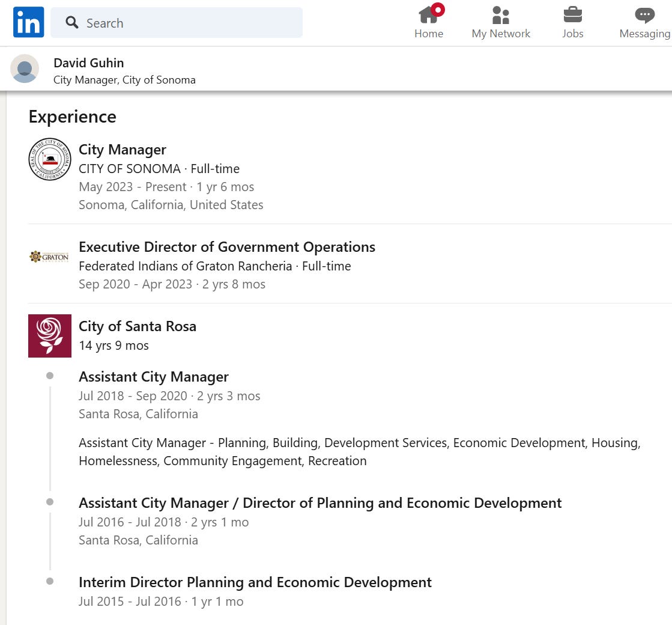Click the Assistant City Manager role description
The image size is (672, 625).
point(360,452)
